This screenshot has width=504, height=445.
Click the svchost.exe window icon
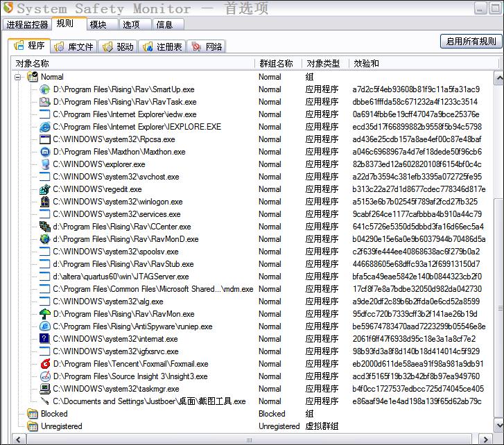click(x=44, y=177)
